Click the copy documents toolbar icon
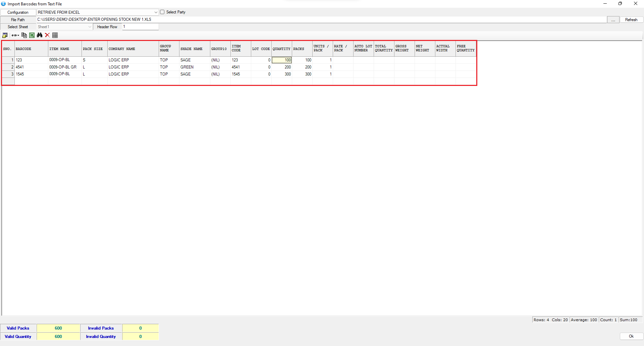This screenshot has width=644, height=346. click(24, 35)
